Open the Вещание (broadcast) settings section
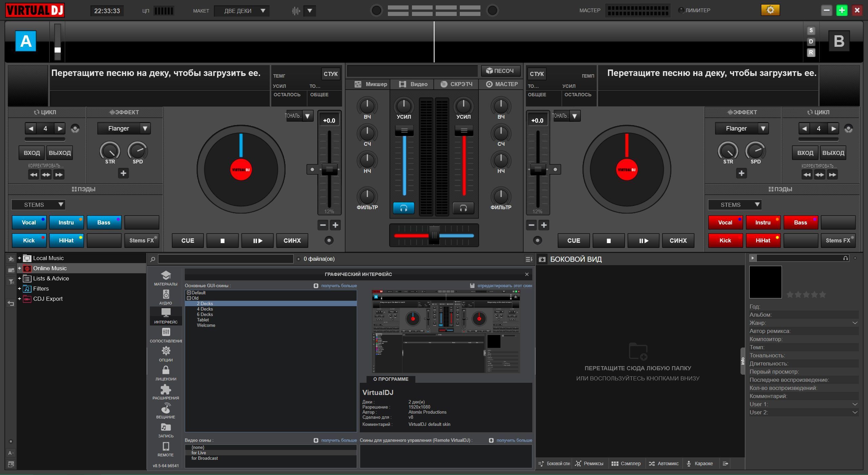The height and width of the screenshot is (475, 868). [x=166, y=411]
